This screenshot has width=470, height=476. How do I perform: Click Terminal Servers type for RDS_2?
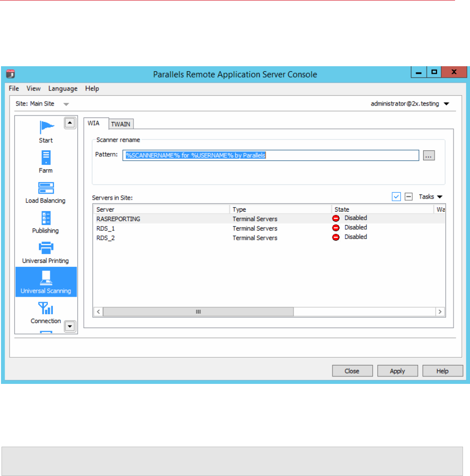(255, 238)
